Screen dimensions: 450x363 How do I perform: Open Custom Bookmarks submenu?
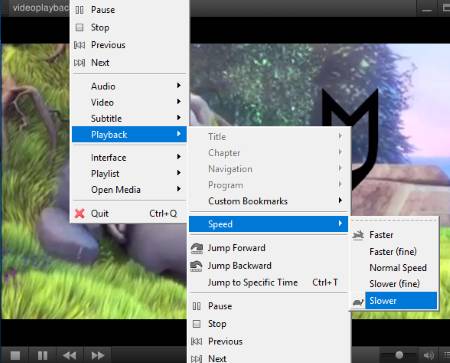click(x=269, y=201)
